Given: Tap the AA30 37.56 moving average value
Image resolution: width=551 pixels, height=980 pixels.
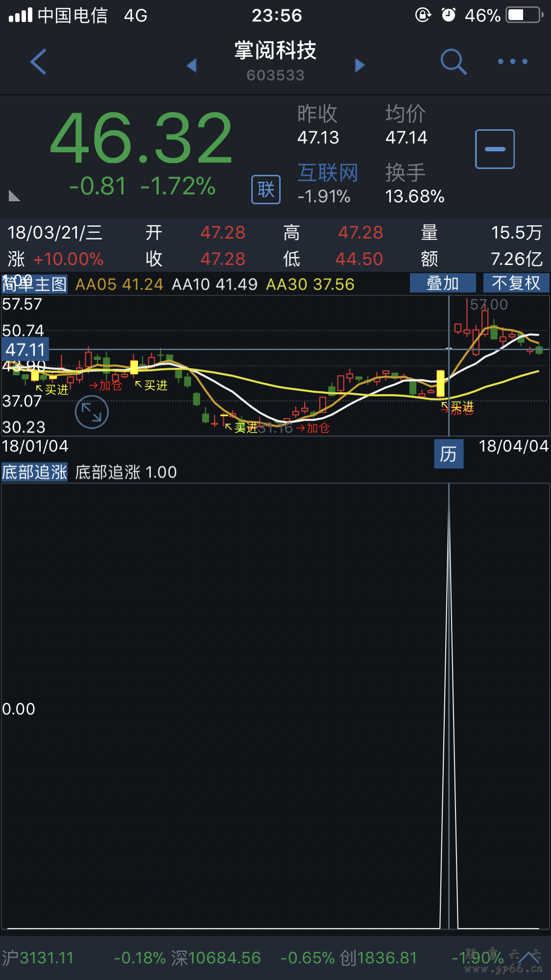Looking at the screenshot, I should coord(310,285).
